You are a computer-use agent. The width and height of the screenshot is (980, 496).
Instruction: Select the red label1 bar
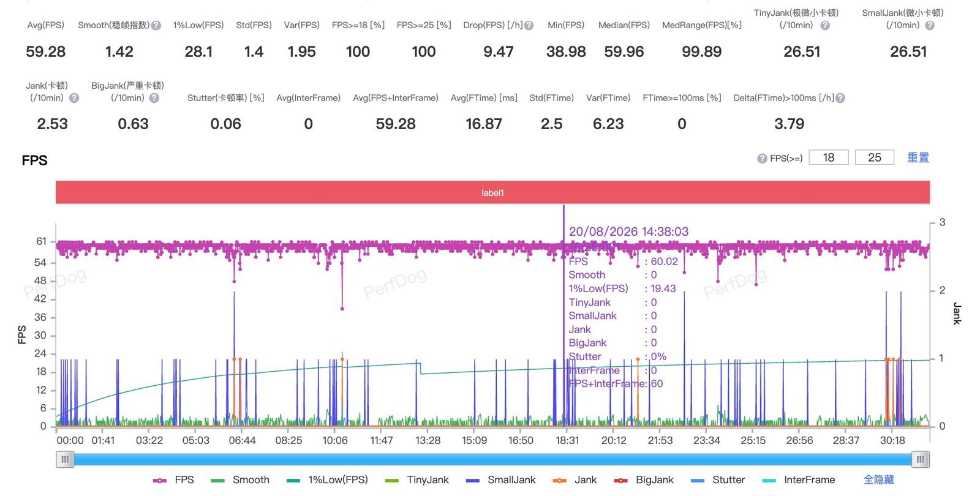(x=492, y=192)
